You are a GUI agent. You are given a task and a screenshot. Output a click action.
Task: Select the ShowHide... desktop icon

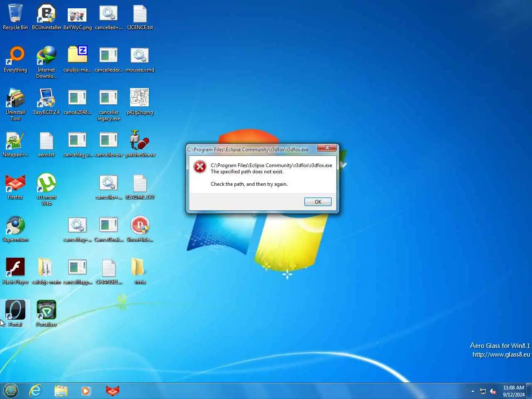(140, 229)
